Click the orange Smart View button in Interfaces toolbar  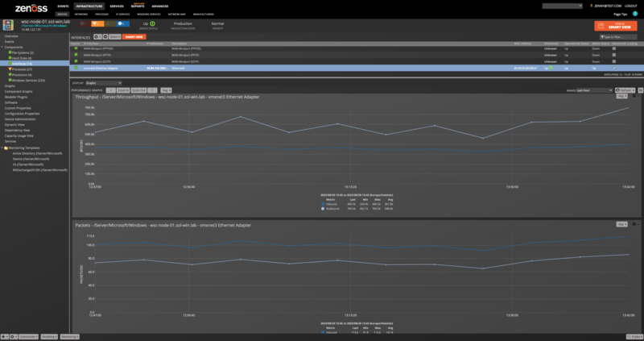tap(134, 37)
